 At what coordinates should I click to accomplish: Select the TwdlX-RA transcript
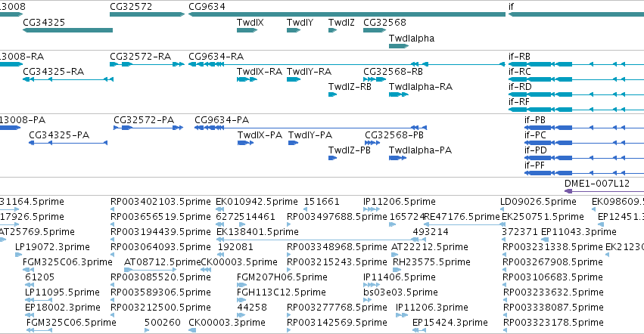pyautogui.click(x=247, y=79)
